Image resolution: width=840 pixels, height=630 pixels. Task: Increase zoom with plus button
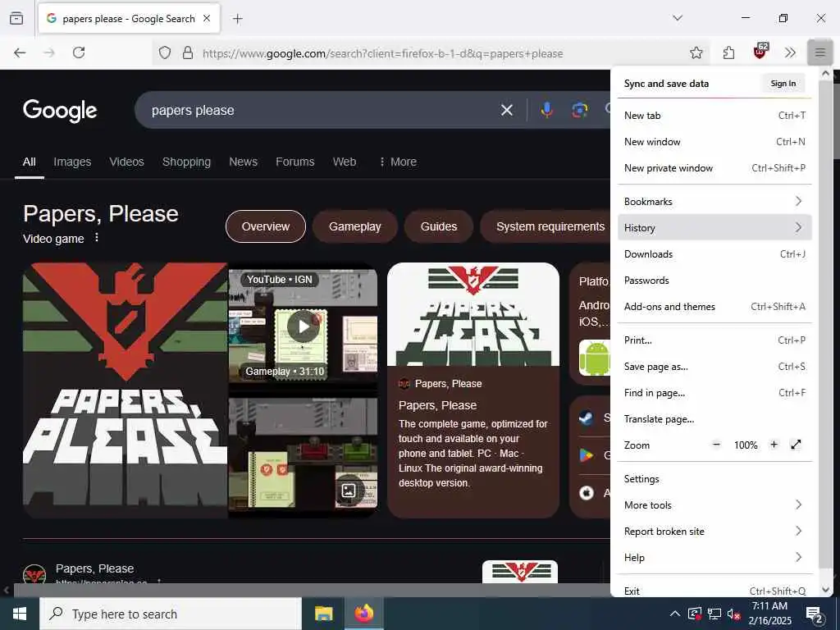(x=774, y=445)
